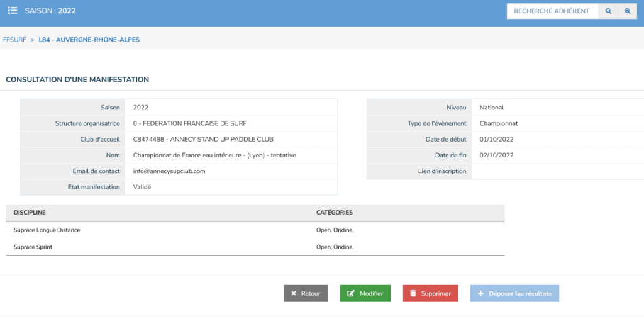Select the Suprace Longue Distance row
This screenshot has width=644, height=331.
pos(47,230)
